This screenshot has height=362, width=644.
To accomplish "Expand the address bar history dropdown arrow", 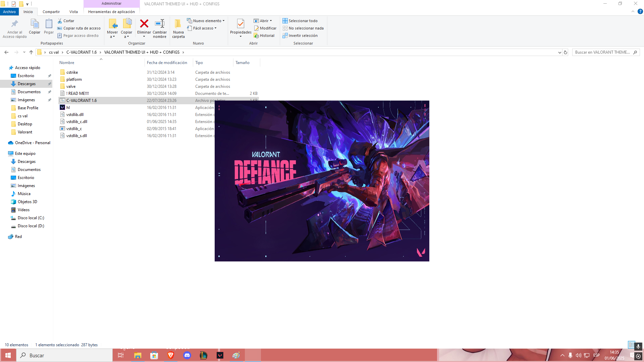I will pyautogui.click(x=559, y=52).
